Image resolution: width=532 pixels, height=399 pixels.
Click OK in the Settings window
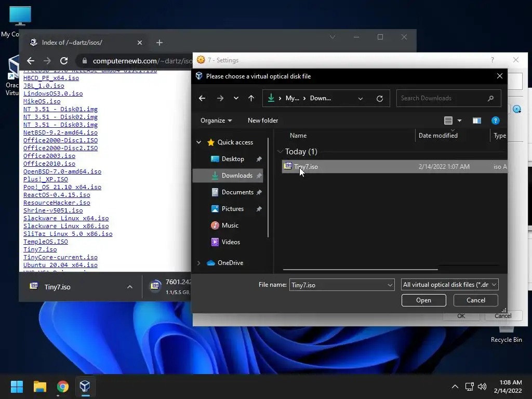point(461,316)
